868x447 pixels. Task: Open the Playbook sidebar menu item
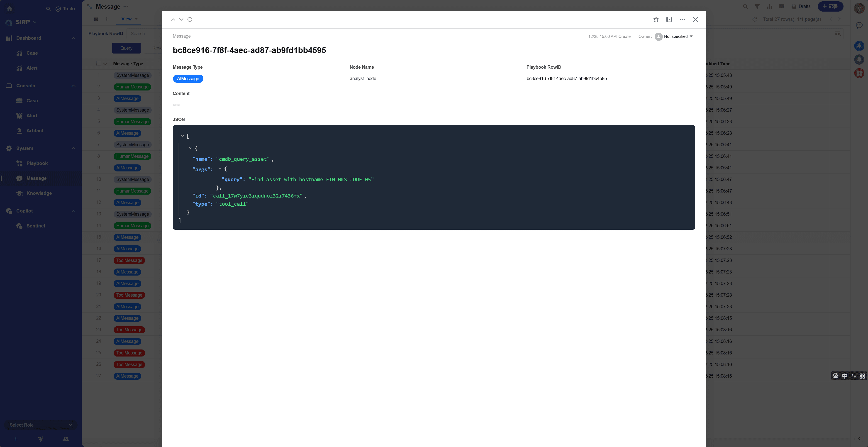point(37,163)
